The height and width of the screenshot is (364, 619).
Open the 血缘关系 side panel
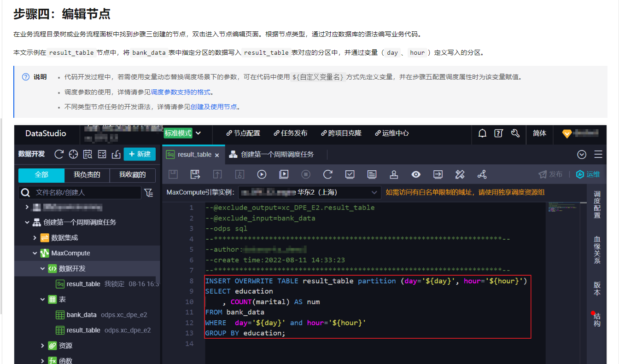(x=597, y=250)
